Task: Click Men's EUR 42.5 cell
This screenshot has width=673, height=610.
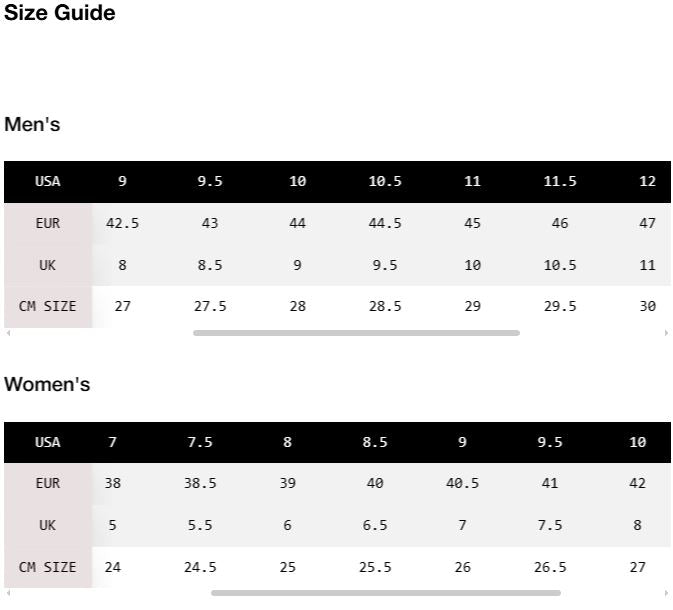Action: [122, 223]
